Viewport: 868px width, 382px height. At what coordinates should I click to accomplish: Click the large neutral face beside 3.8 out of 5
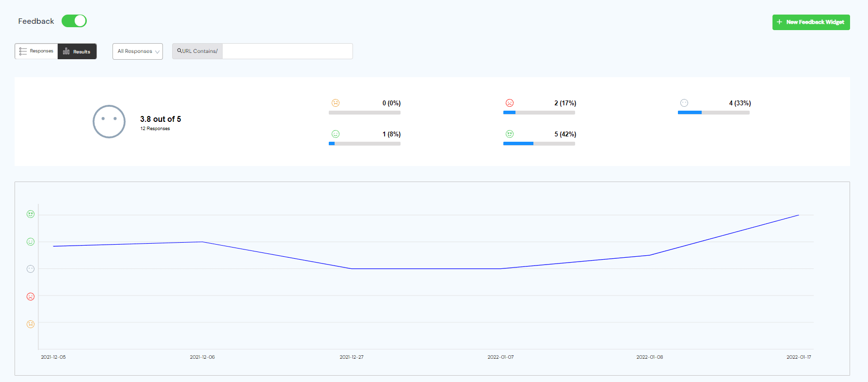[x=109, y=121]
